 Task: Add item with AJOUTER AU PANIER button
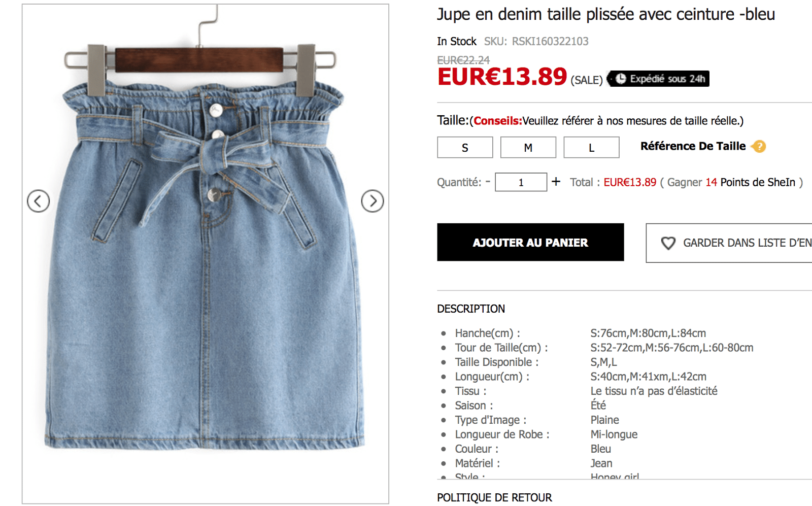click(530, 243)
